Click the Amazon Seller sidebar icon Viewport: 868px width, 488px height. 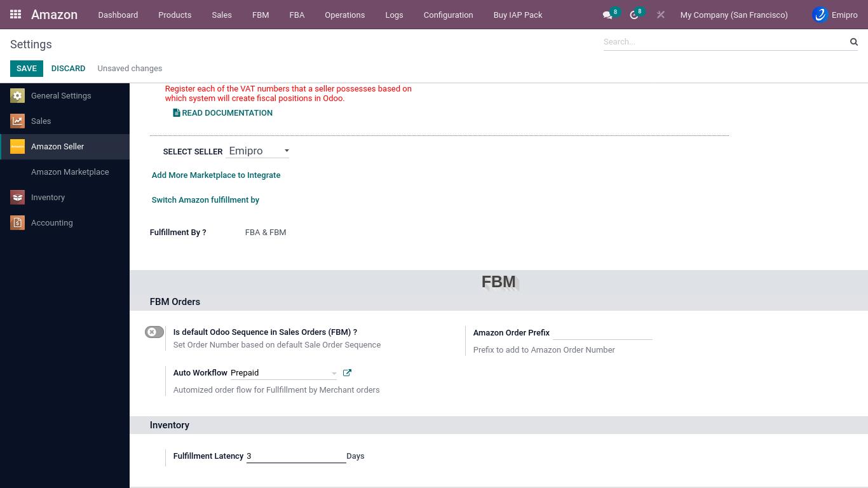click(17, 146)
